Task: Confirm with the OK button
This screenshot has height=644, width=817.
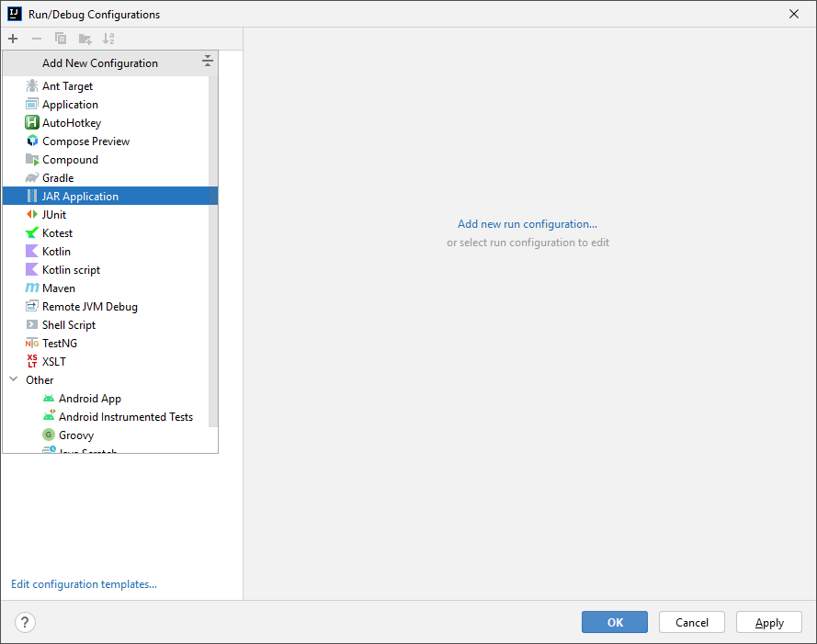Action: pyautogui.click(x=614, y=622)
